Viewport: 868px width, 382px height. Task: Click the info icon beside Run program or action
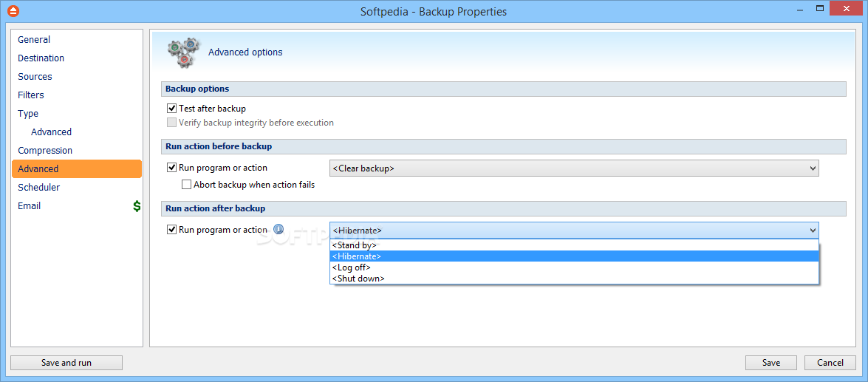pyautogui.click(x=279, y=229)
